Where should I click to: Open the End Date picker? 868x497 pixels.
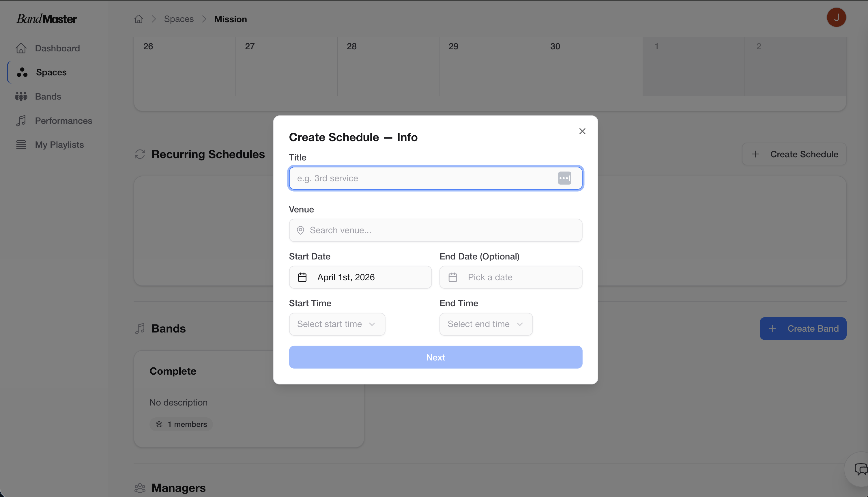click(x=510, y=277)
